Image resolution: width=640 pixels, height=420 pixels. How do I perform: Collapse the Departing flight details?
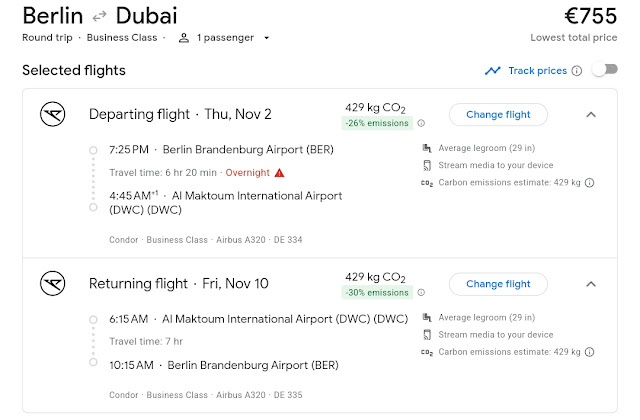pos(590,114)
